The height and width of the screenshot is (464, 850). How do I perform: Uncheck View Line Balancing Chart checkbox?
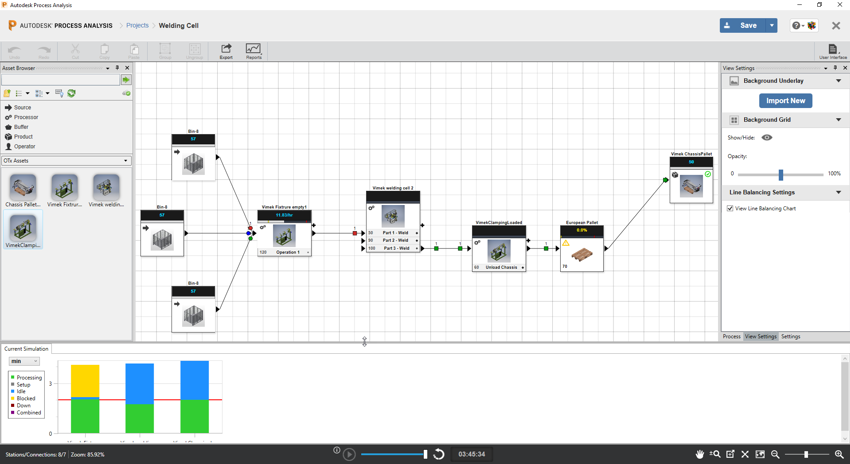pyautogui.click(x=730, y=208)
